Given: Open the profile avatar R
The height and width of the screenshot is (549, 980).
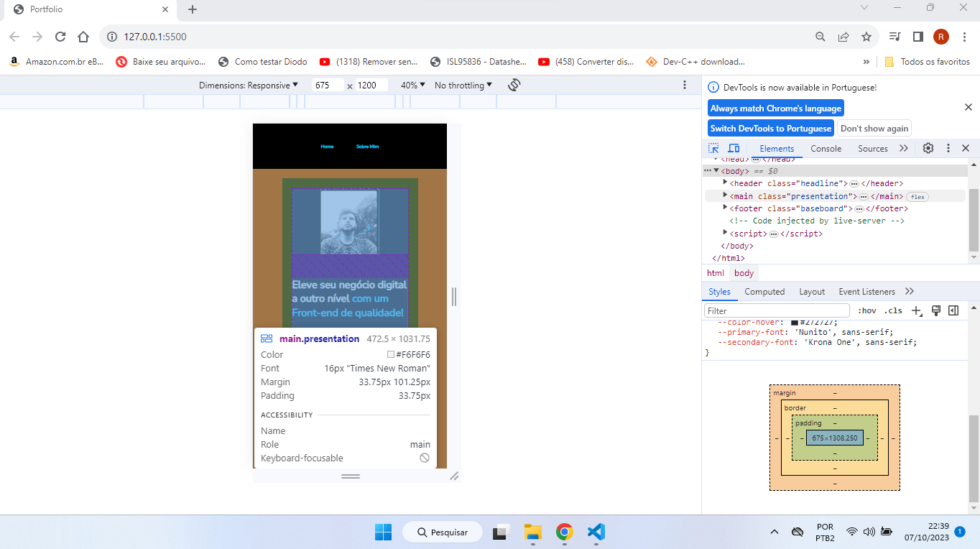Looking at the screenshot, I should pos(941,37).
